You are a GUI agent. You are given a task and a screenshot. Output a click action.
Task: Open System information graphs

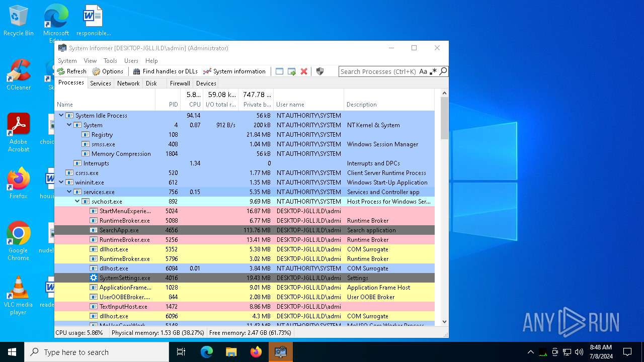[234, 71]
